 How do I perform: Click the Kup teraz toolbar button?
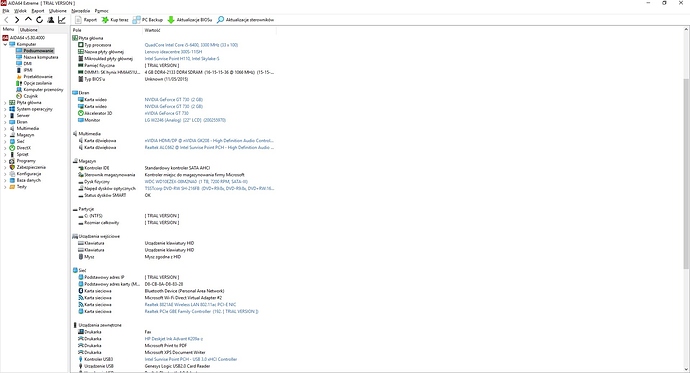(115, 20)
